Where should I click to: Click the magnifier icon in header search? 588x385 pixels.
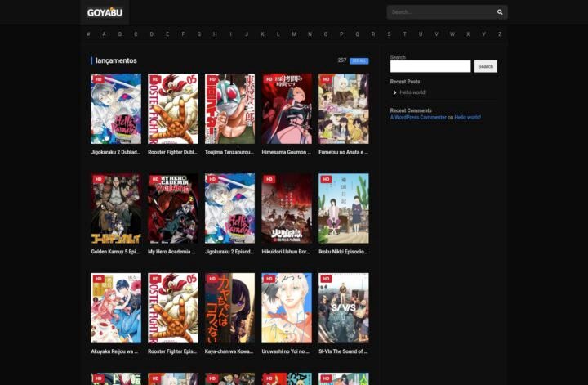point(500,12)
